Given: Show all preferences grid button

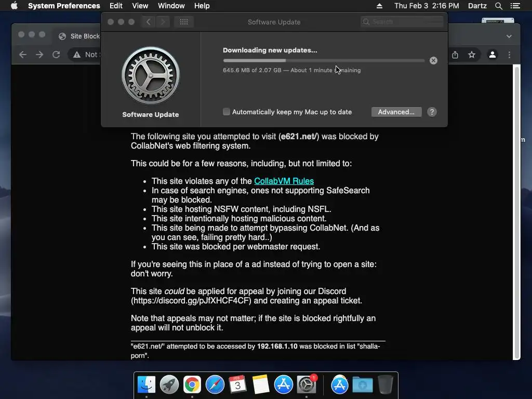Looking at the screenshot, I should point(184,22).
